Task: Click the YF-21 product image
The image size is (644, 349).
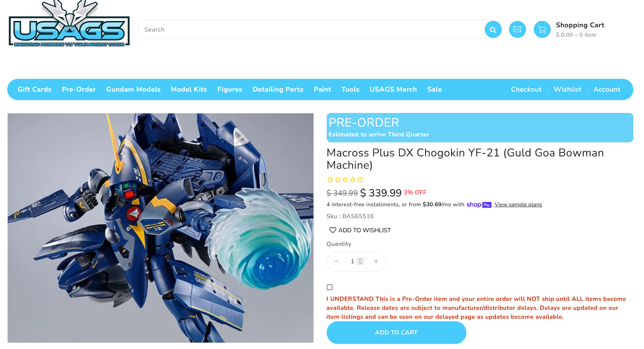Action: coord(161,228)
